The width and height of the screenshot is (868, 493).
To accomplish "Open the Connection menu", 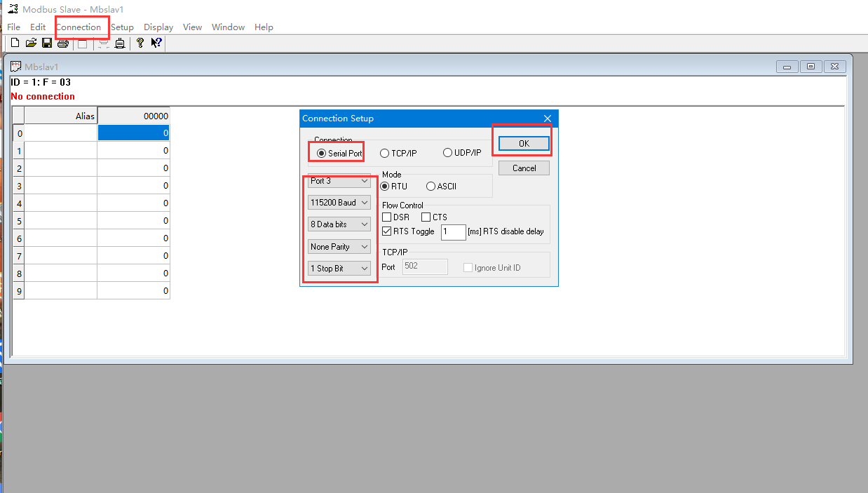I will point(79,27).
